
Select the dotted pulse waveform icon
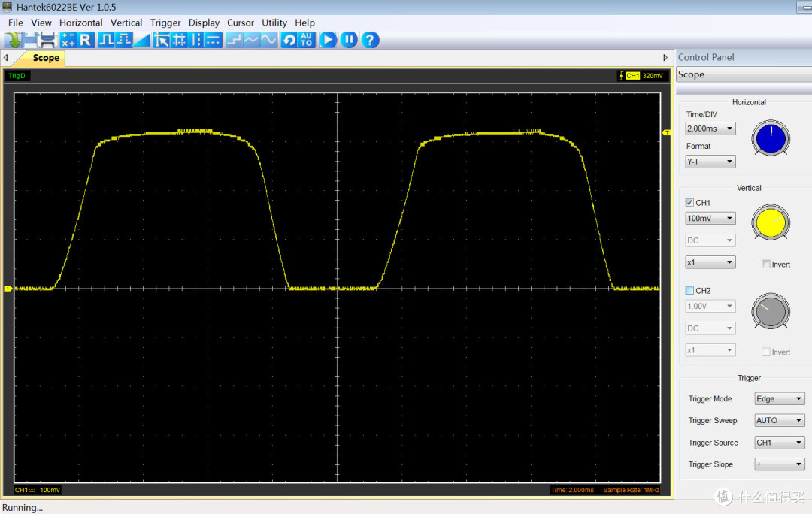124,40
